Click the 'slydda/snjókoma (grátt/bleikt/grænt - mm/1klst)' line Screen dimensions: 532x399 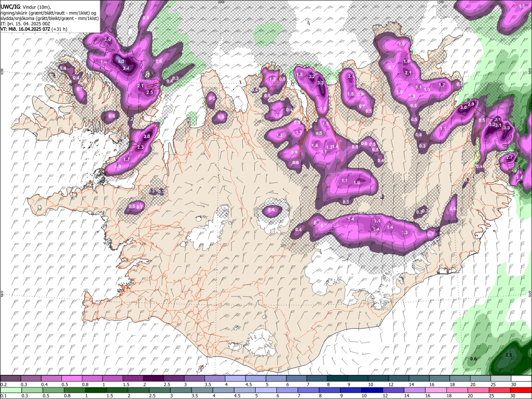49,18
